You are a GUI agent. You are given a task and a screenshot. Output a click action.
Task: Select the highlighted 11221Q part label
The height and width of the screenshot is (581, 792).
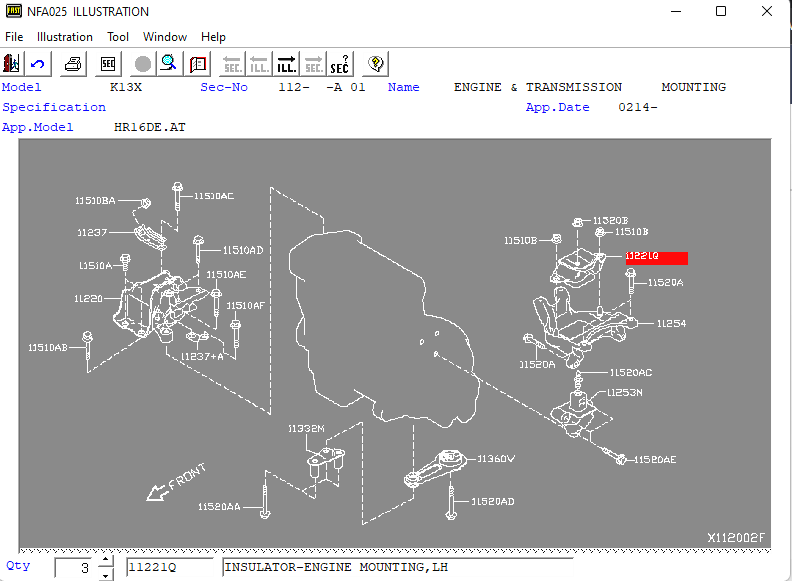pyautogui.click(x=656, y=257)
